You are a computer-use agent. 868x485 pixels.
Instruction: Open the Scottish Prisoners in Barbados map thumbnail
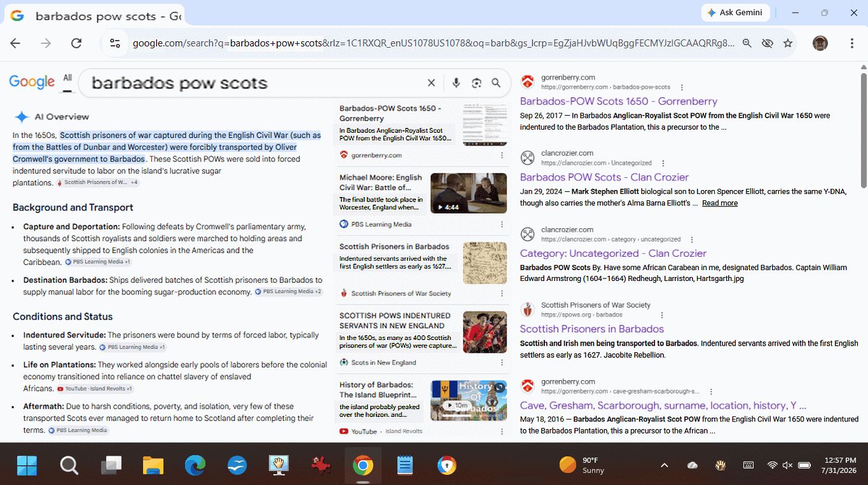tap(485, 263)
